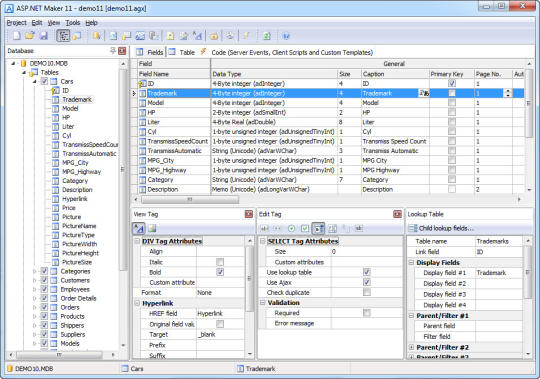Toggle the Italic checkbox in View Tag

tap(220, 262)
